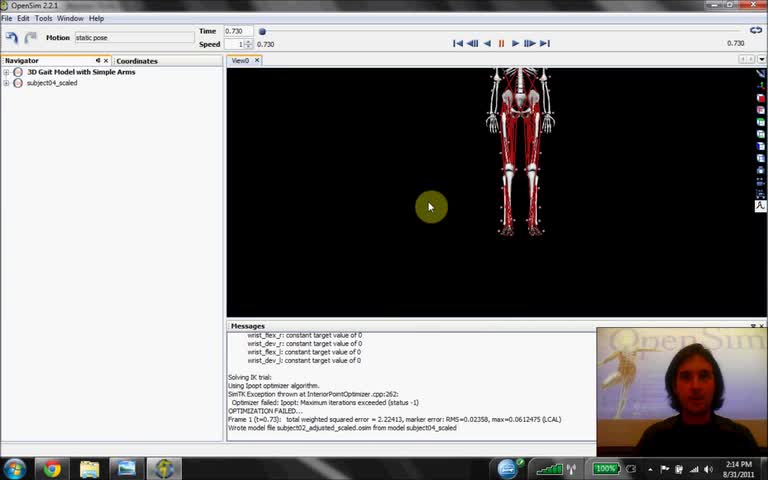
Task: Click the Undo arrow in the toolbar
Action: click(x=12, y=38)
